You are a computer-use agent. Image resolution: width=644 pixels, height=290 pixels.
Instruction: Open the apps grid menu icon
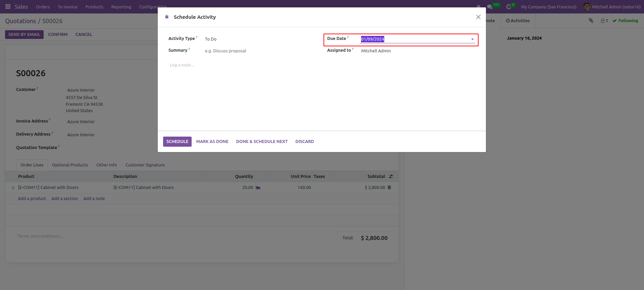pos(8,7)
